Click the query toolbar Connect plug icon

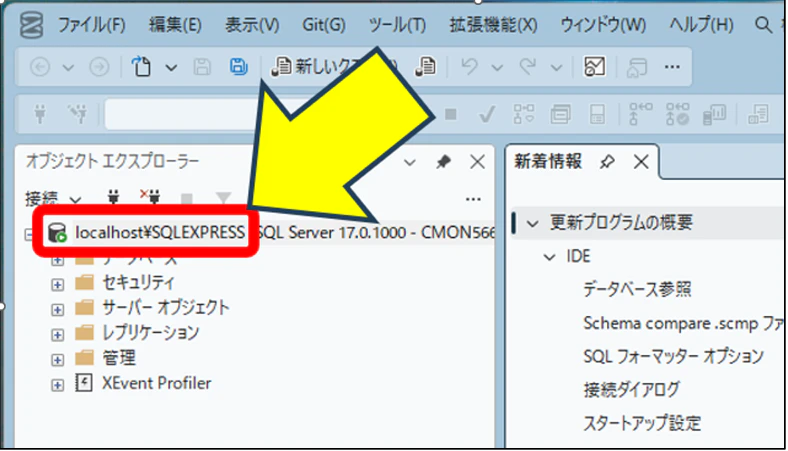pyautogui.click(x=40, y=114)
